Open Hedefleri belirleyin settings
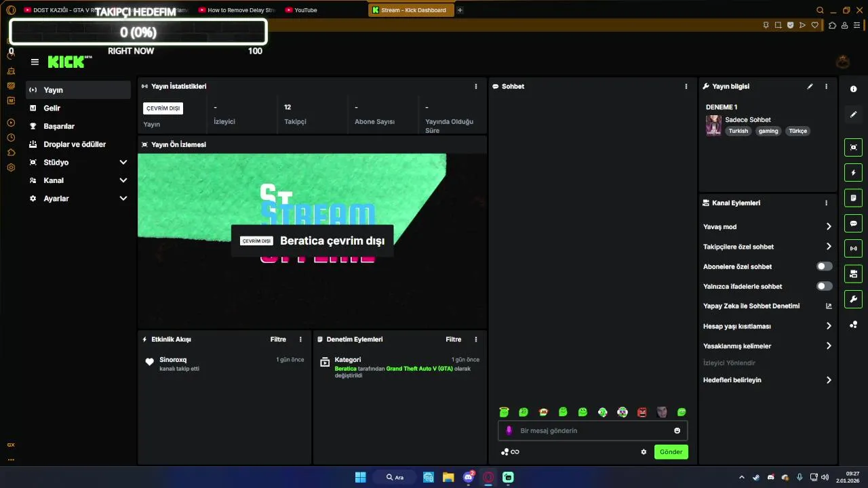 (x=768, y=380)
